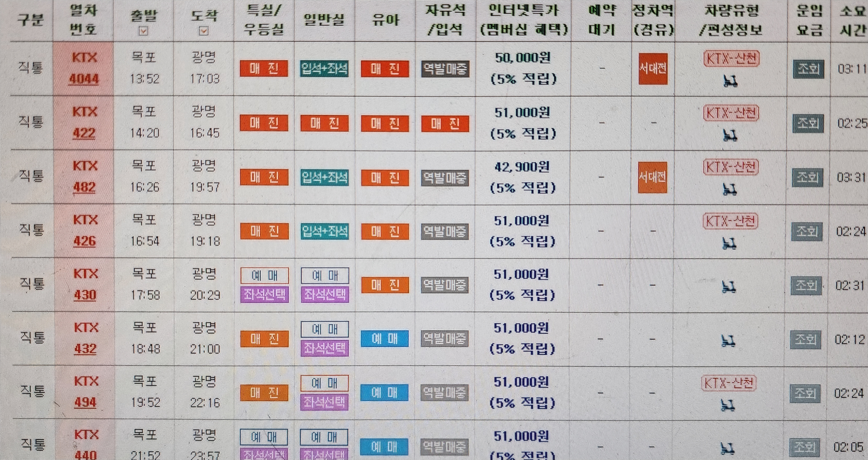Click 조회 fare button for train 432
The height and width of the screenshot is (460, 868).
806,340
